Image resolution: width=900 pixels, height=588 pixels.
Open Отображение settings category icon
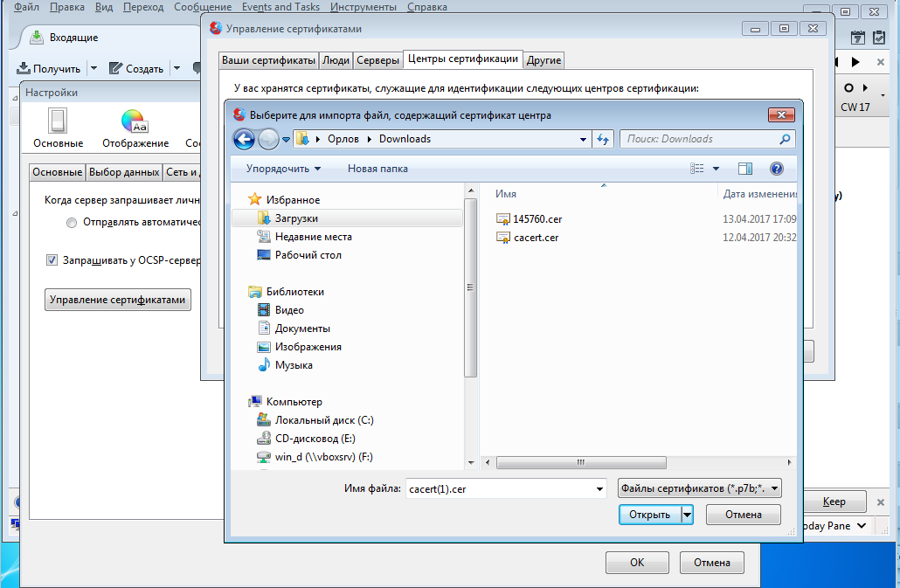135,128
